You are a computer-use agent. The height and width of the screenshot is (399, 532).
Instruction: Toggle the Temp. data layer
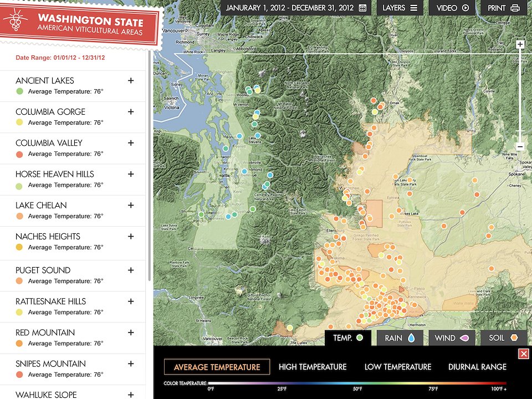click(348, 337)
